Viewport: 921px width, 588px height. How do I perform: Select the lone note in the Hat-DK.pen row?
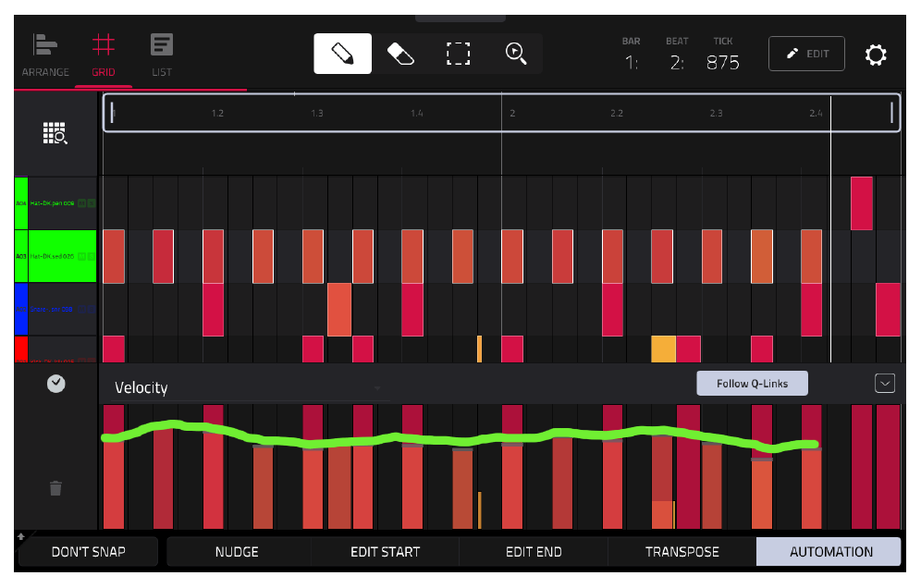pos(862,203)
